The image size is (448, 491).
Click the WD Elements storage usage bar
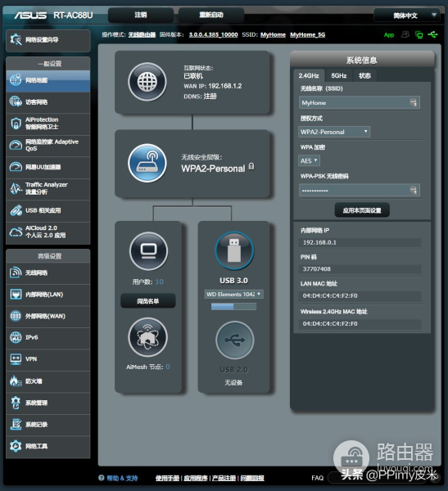pos(234,307)
